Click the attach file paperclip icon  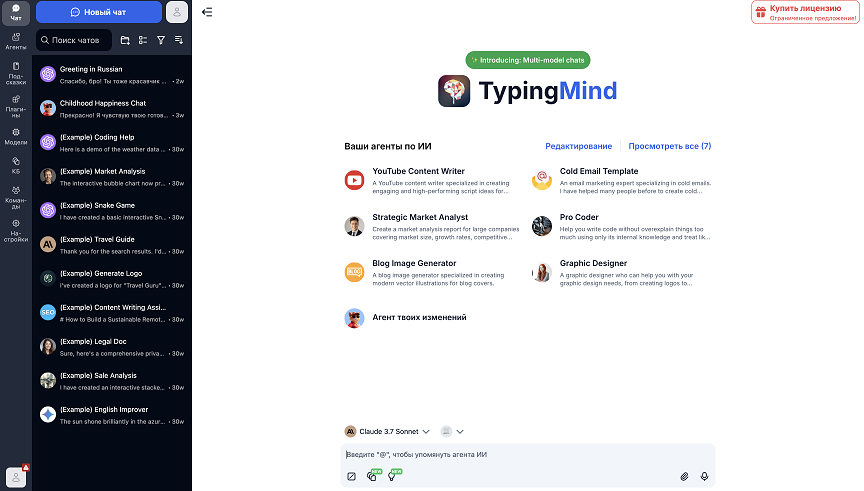(684, 477)
